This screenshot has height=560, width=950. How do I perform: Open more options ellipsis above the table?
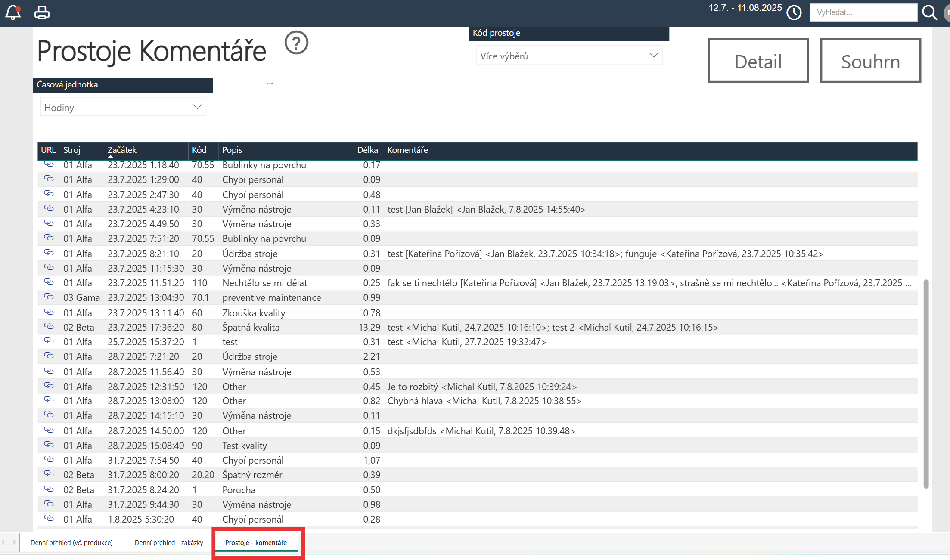pyautogui.click(x=270, y=84)
